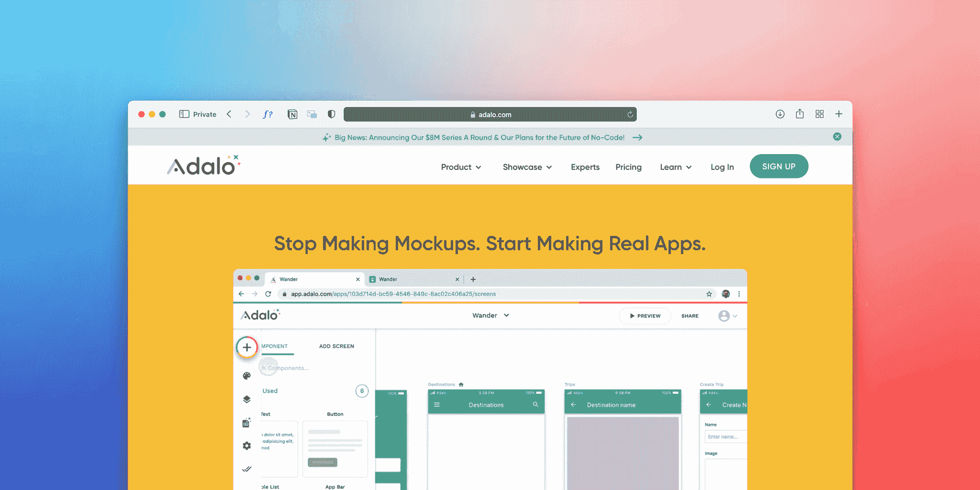Click search icon on Destinations screen
980x490 pixels.
[535, 405]
